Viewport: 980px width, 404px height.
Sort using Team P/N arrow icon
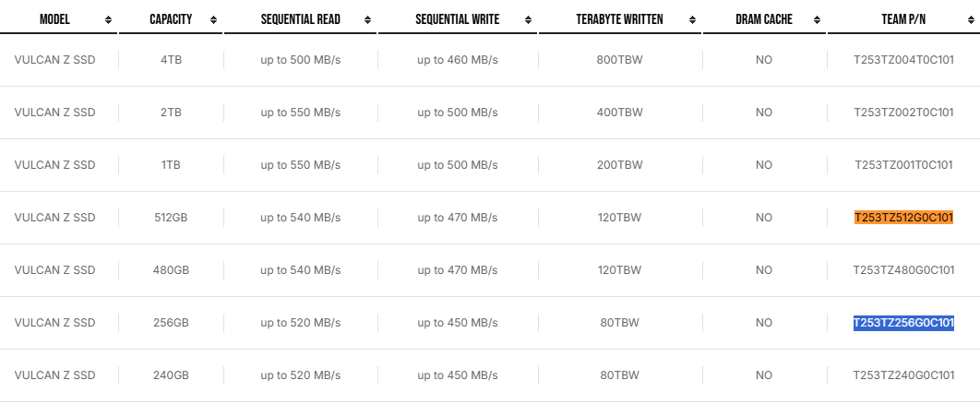point(971,20)
